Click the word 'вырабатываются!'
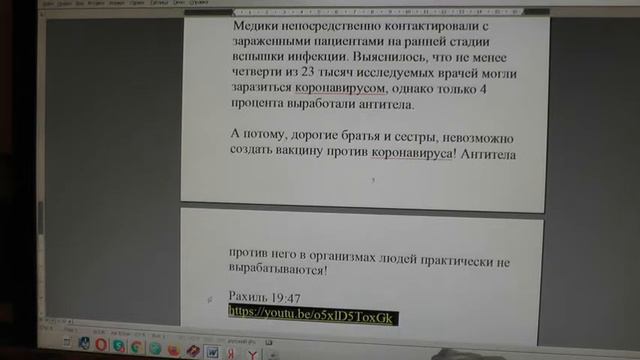640x360 pixels. (278, 269)
